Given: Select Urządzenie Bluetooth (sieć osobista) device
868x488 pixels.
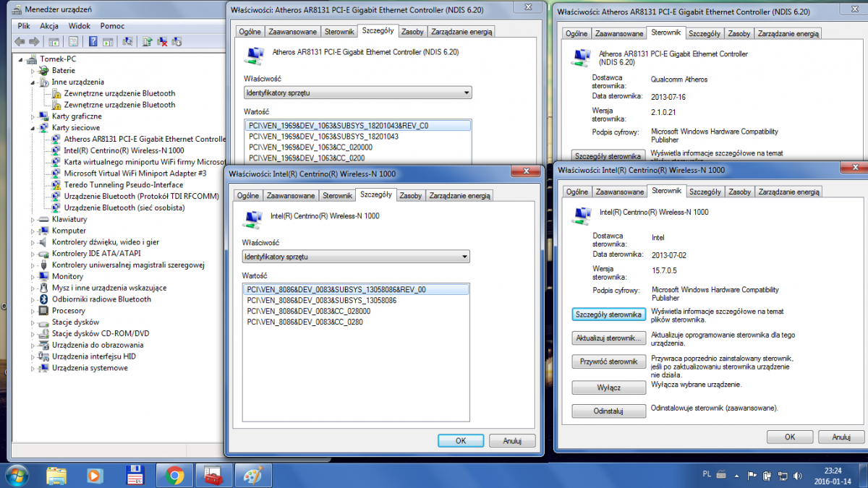Looking at the screenshot, I should click(x=124, y=207).
